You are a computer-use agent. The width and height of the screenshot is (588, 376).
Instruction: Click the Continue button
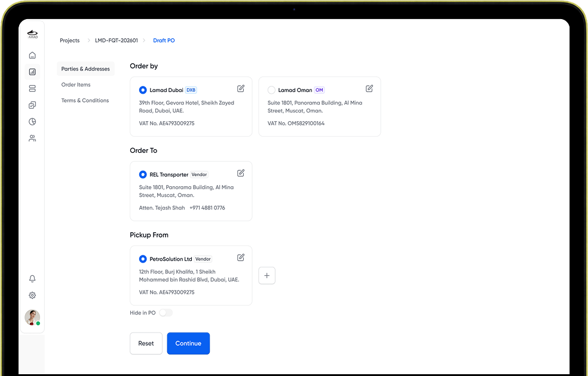(x=188, y=343)
